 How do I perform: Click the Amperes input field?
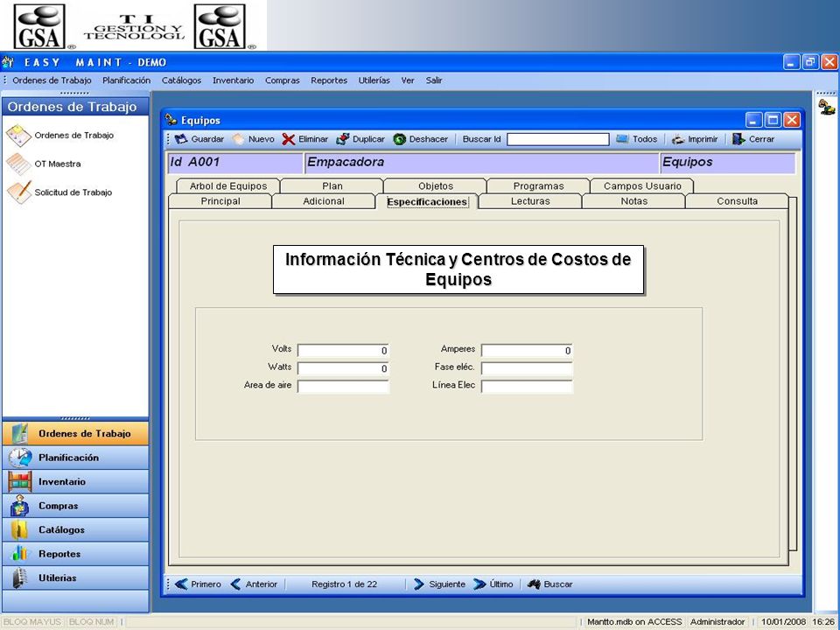(x=527, y=350)
